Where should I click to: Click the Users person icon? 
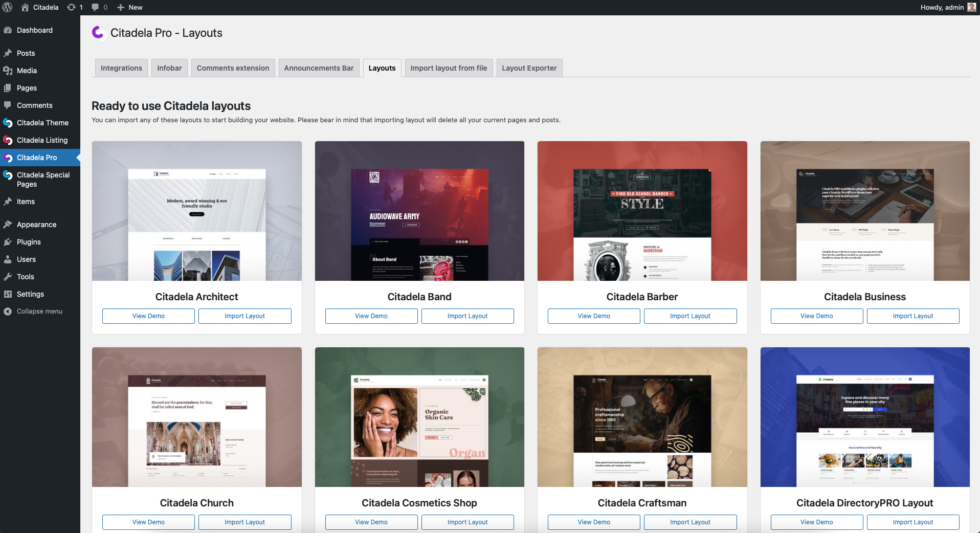point(8,259)
